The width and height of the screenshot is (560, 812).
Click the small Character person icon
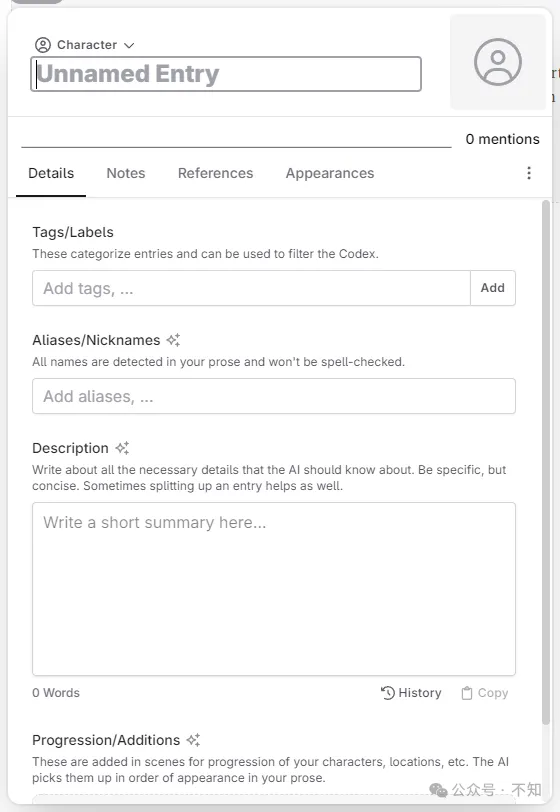coord(42,45)
